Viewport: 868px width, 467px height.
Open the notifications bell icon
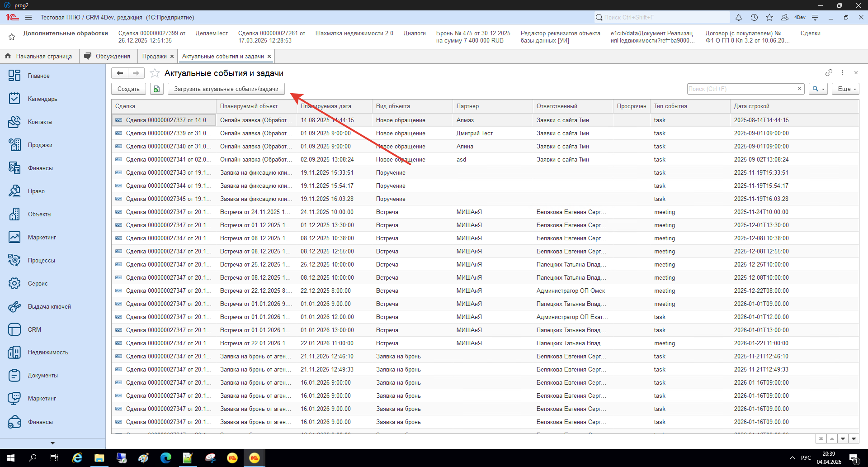(738, 17)
